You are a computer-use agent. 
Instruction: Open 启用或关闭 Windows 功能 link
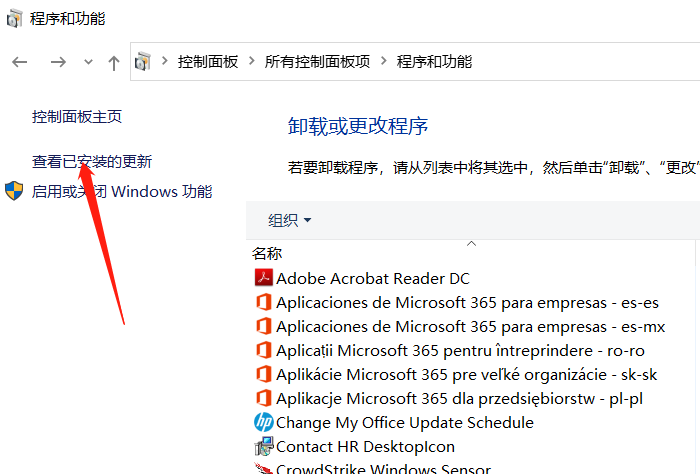122,191
